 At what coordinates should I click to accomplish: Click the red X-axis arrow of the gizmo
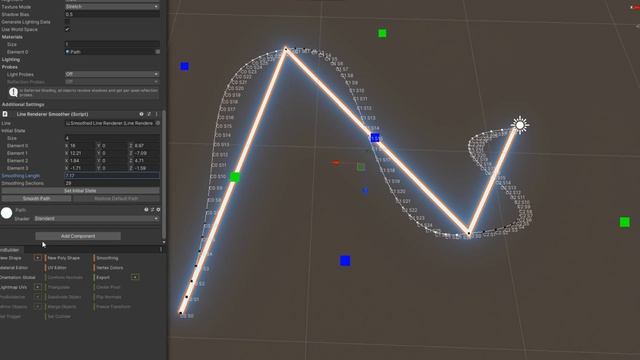pos(336,163)
